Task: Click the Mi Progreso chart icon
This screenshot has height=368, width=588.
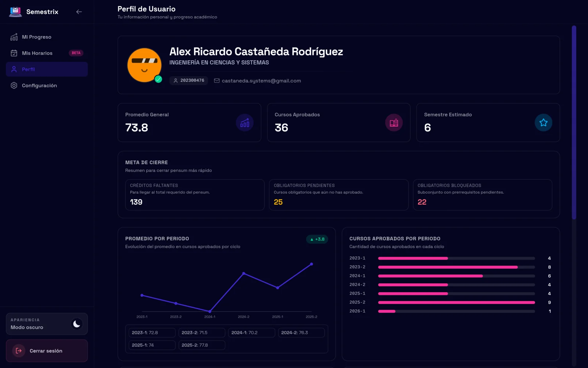Action: pos(14,37)
